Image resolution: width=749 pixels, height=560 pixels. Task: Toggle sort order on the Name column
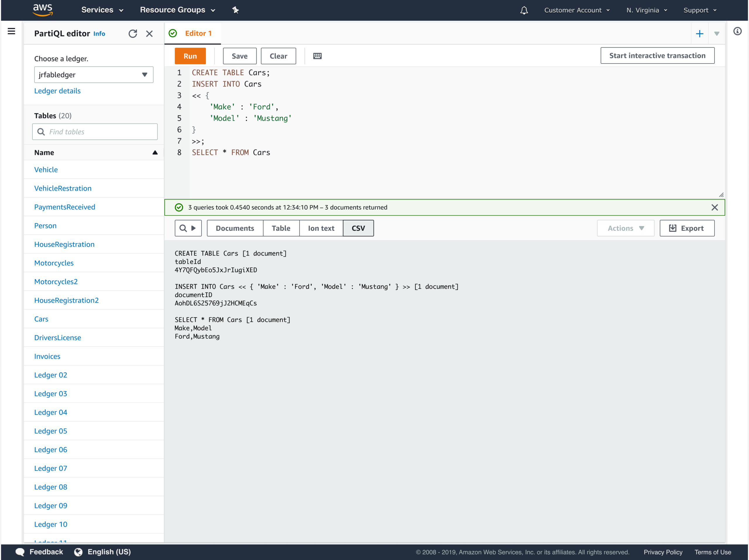pos(155,152)
